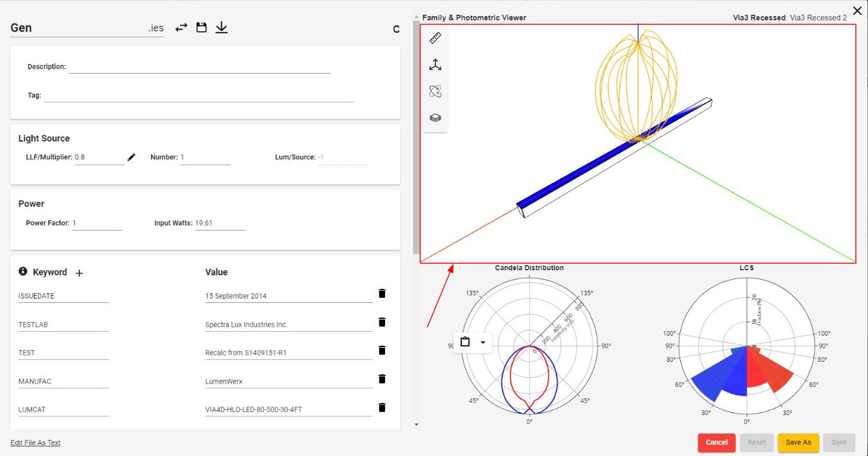Cancel the edits with the Cancel button

coord(716,442)
